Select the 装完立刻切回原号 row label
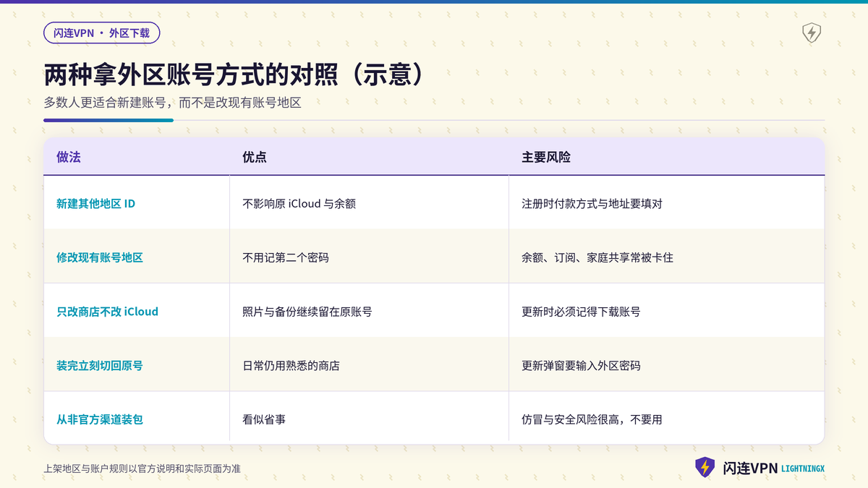868x488 pixels. tap(100, 366)
